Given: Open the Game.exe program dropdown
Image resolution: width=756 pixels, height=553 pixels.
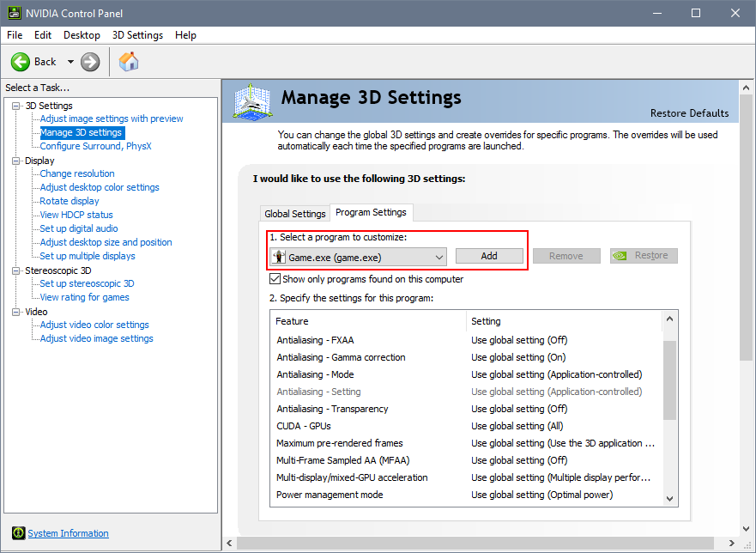Looking at the screenshot, I should [439, 257].
